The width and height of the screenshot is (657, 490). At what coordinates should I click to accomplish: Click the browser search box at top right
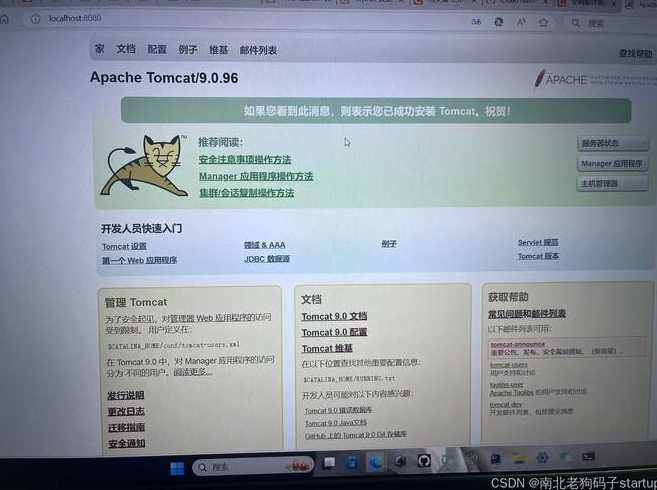click(612, 23)
